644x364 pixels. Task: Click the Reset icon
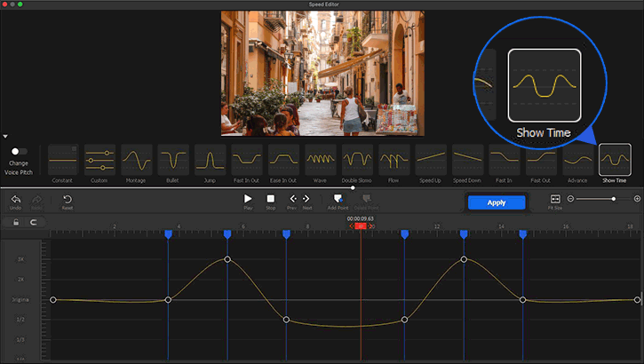[68, 200]
